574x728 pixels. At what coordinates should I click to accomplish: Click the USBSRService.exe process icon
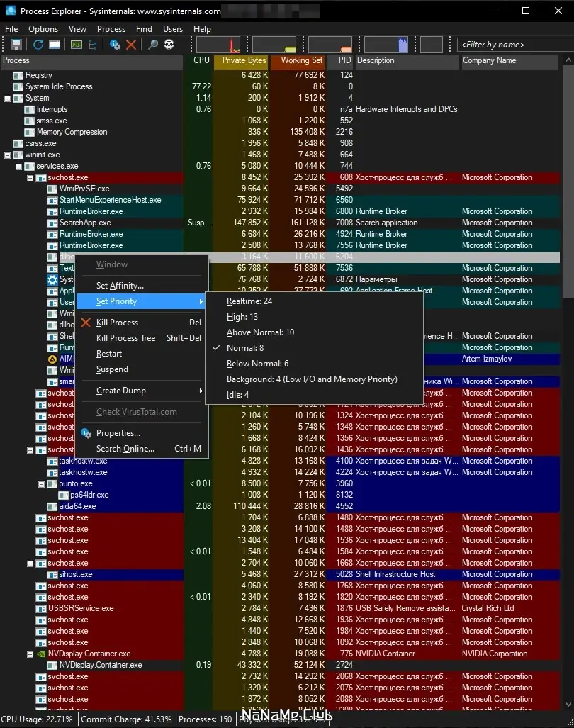click(41, 608)
